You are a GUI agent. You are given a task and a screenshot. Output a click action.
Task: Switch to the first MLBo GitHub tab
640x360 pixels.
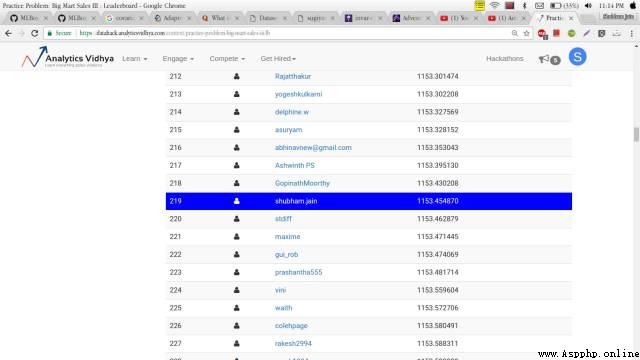tap(28, 18)
